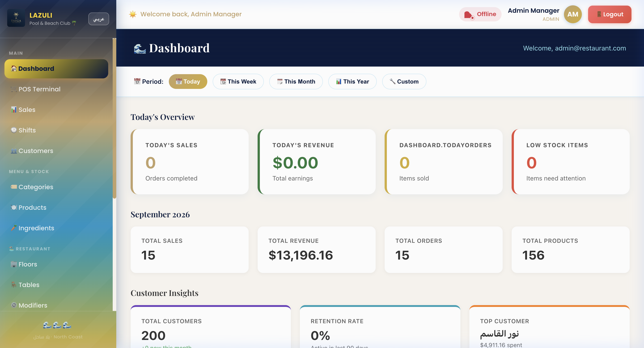Click the Today's Revenue card
The width and height of the screenshot is (644, 348).
pos(316,161)
